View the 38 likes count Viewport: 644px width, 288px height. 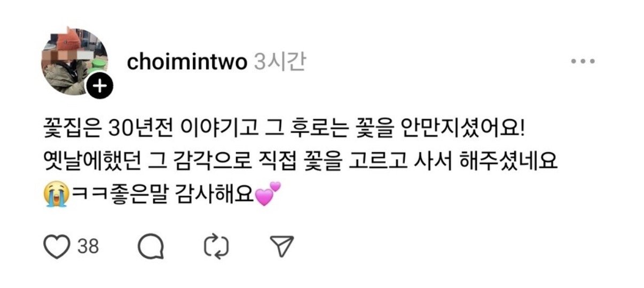point(89,246)
